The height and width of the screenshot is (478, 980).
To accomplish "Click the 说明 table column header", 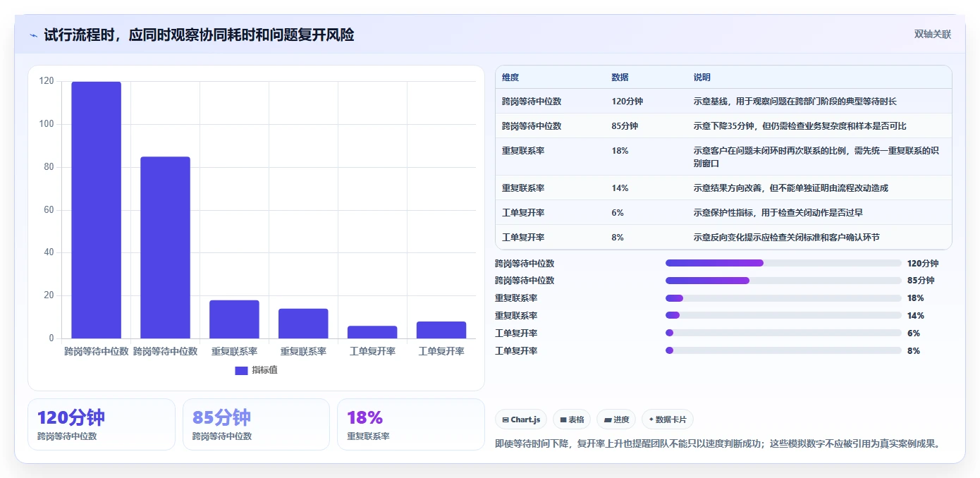I will click(x=702, y=78).
